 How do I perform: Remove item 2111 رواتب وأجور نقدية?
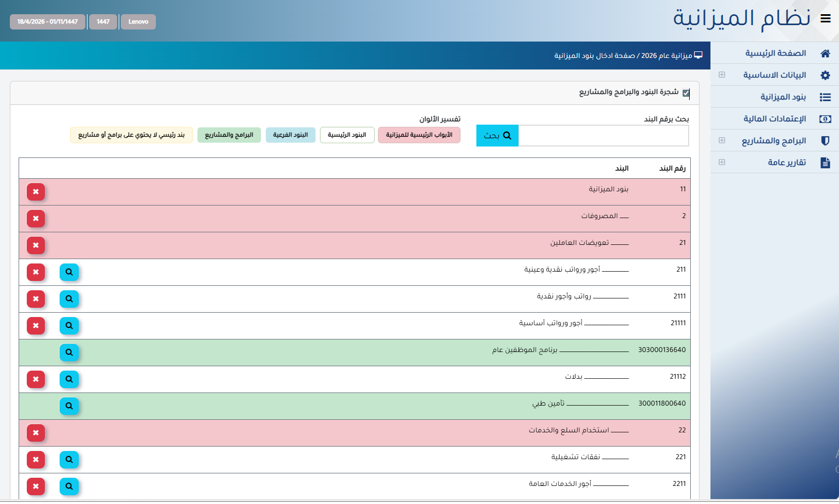pos(36,299)
